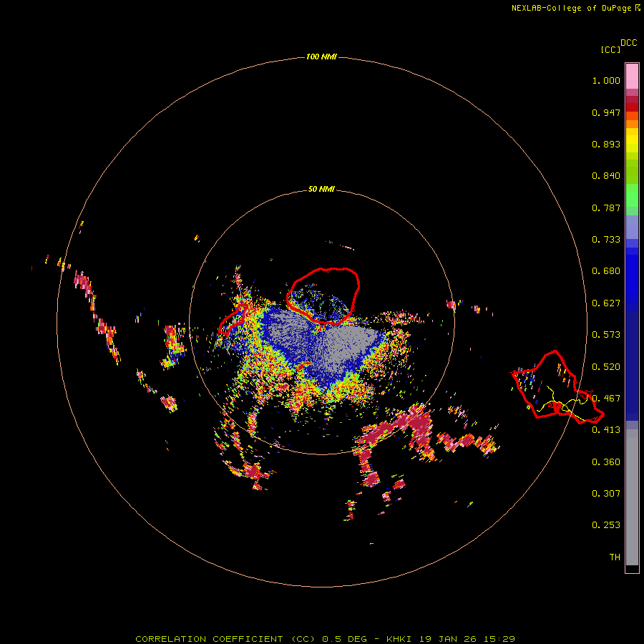Select the 0.840 color scale value
Screen dimensions: 644x644
point(606,176)
